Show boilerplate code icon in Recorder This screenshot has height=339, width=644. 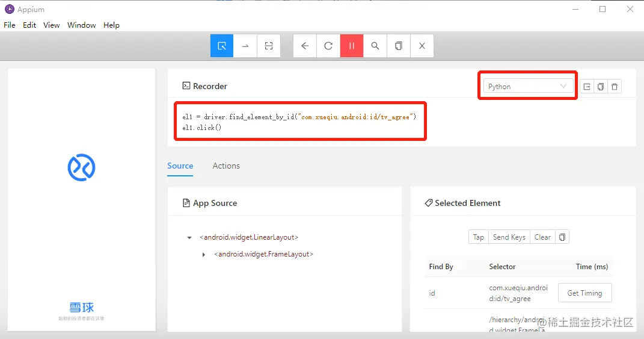pyautogui.click(x=587, y=86)
